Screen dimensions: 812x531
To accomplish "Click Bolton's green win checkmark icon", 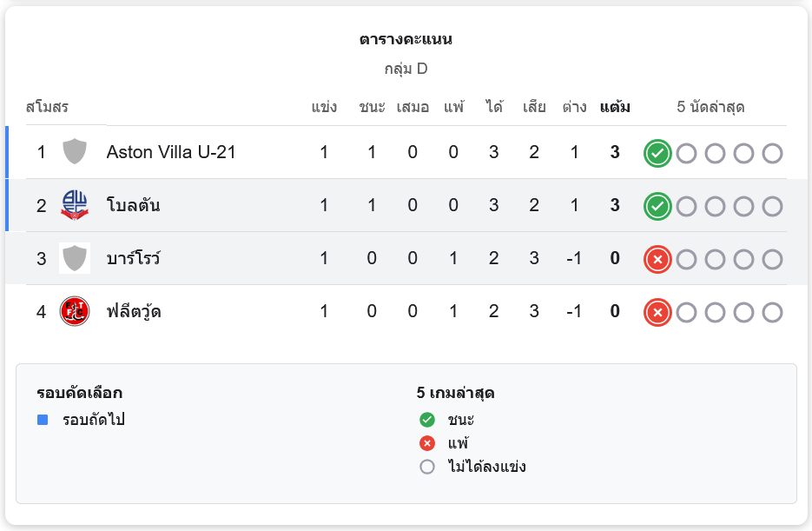I will 657,207.
